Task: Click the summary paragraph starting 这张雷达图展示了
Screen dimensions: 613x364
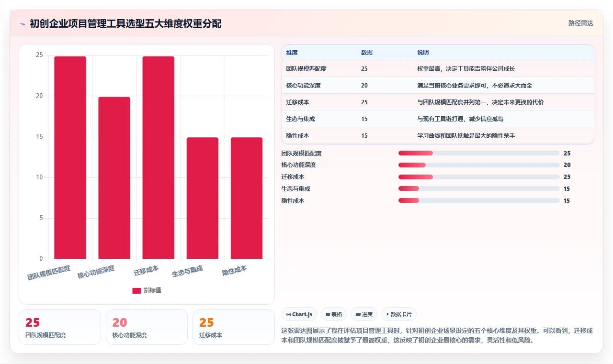Action: pos(437,336)
